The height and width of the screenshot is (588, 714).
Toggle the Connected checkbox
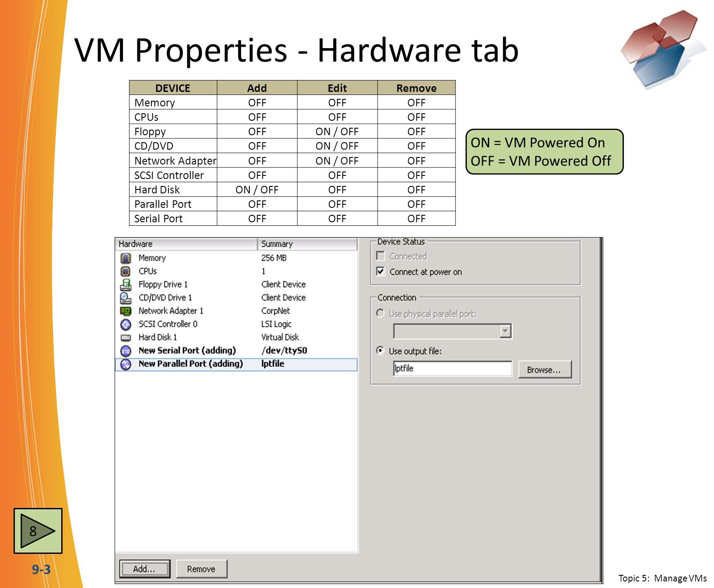(381, 256)
